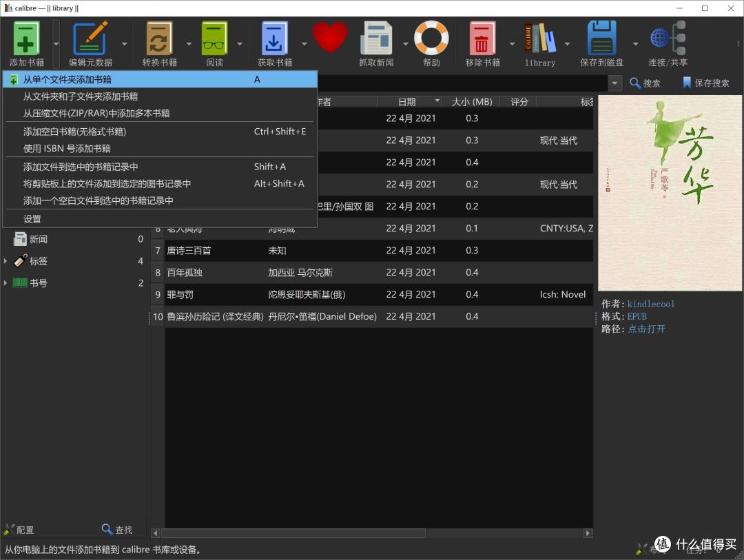Open the search box history dropdown
The width and height of the screenshot is (744, 560).
pos(615,83)
